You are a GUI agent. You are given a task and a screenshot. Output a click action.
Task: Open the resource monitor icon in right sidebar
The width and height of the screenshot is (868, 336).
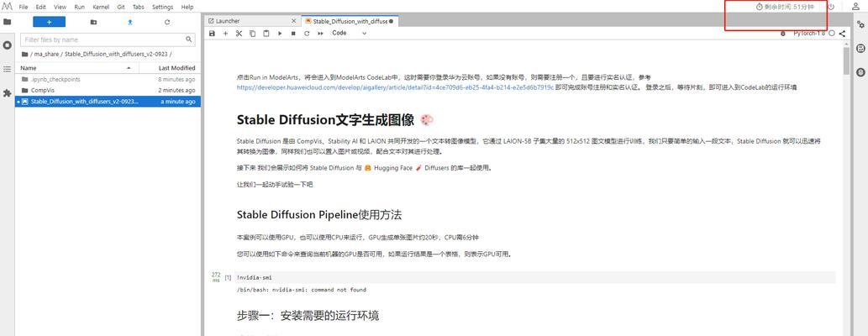tap(860, 48)
